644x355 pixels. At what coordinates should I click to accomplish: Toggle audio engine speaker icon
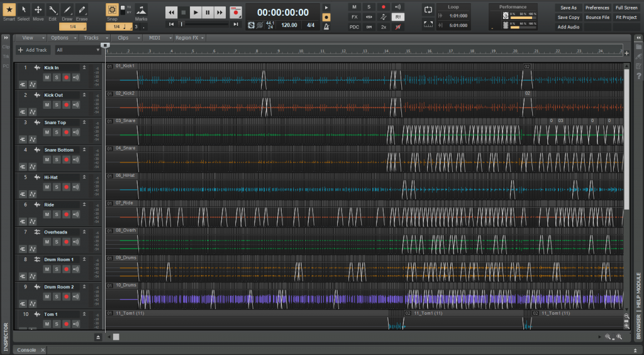pyautogui.click(x=397, y=7)
